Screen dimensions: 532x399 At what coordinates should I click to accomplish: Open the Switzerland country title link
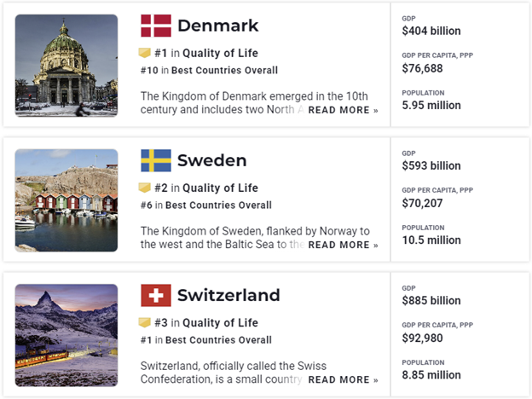[x=228, y=296]
